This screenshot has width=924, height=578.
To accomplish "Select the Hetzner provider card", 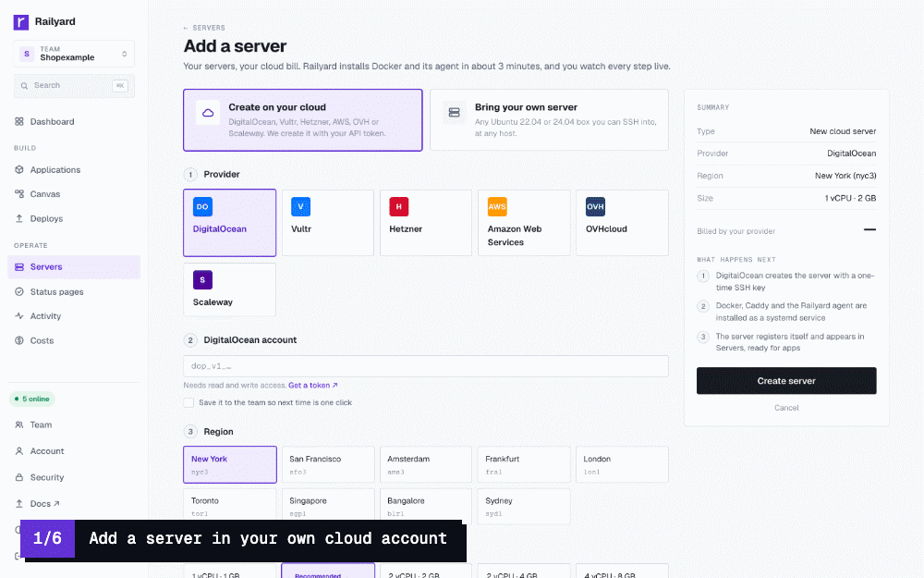I will (x=426, y=223).
